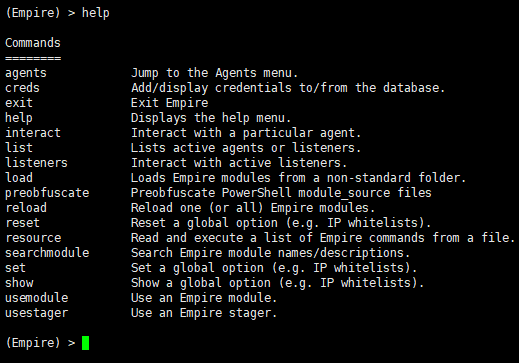The image size is (519, 363).
Task: Click the 'searchmodule' command text
Action: point(47,253)
